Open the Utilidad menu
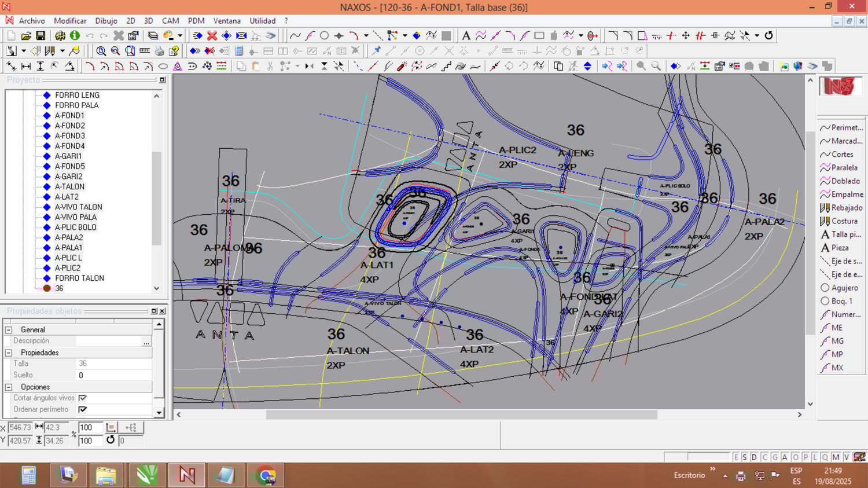Screen dimensions: 868x488 262,21
